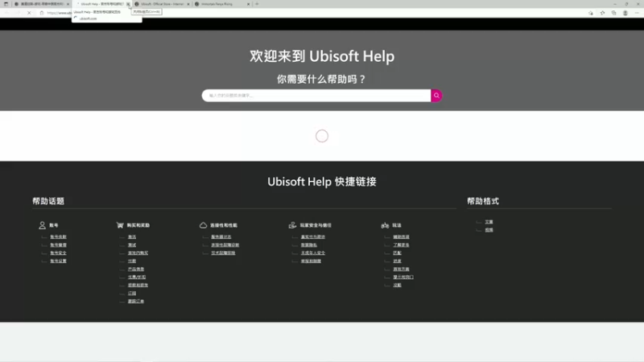This screenshot has width=644, height=362.
Task: Open the second link under 账号
Action: point(58,245)
